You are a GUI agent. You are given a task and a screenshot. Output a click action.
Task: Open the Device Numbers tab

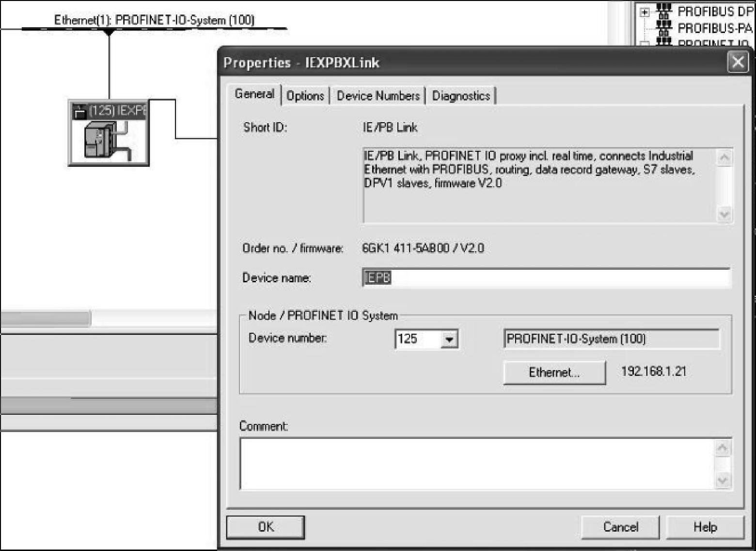pyautogui.click(x=378, y=96)
